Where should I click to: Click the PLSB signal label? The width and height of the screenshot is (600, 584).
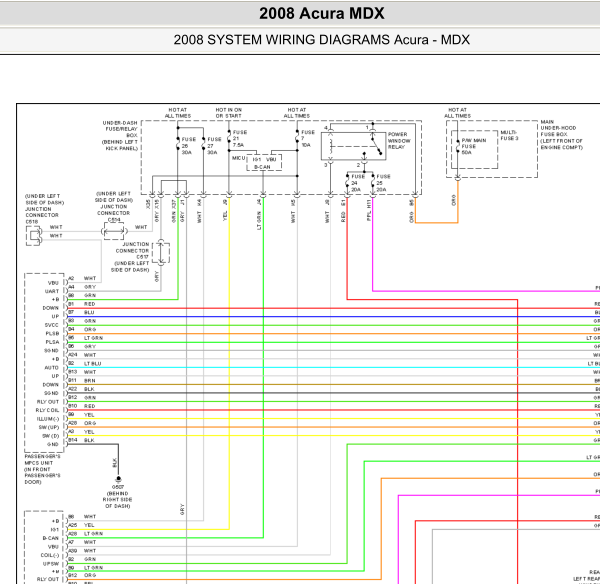point(52,333)
